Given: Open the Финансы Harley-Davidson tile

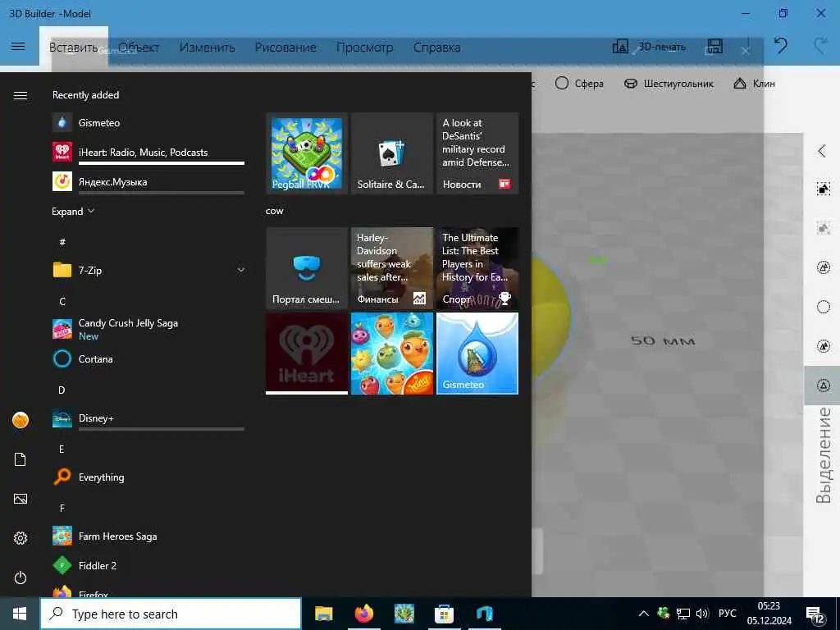Looking at the screenshot, I should [x=392, y=268].
